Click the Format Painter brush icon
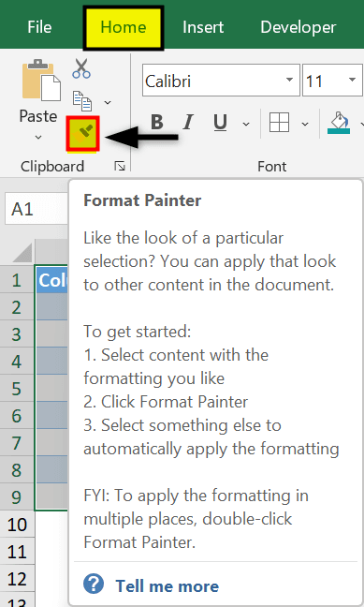The height and width of the screenshot is (607, 364). click(x=82, y=134)
